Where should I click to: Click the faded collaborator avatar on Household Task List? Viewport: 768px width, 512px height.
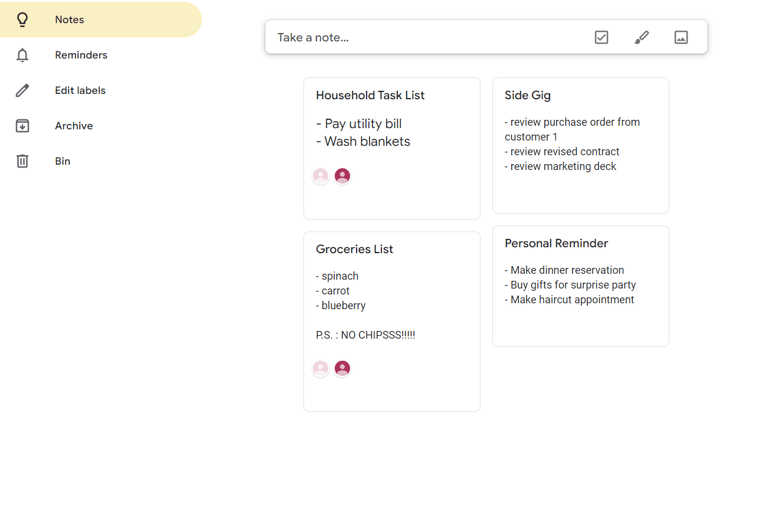pyautogui.click(x=321, y=176)
